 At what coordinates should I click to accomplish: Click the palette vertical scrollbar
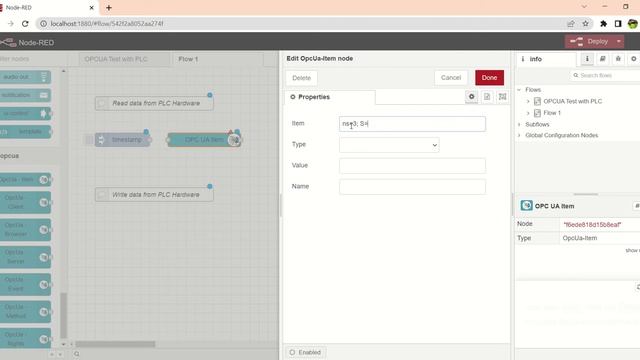(63, 315)
